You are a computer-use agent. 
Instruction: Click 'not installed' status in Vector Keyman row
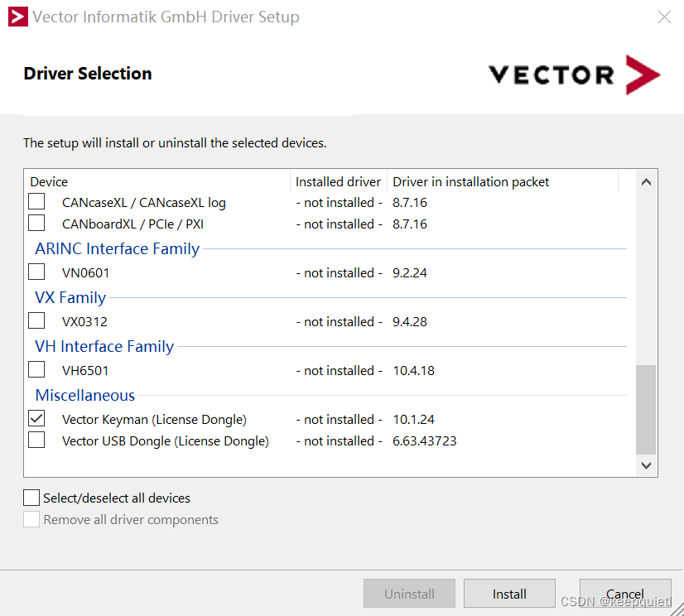339,419
